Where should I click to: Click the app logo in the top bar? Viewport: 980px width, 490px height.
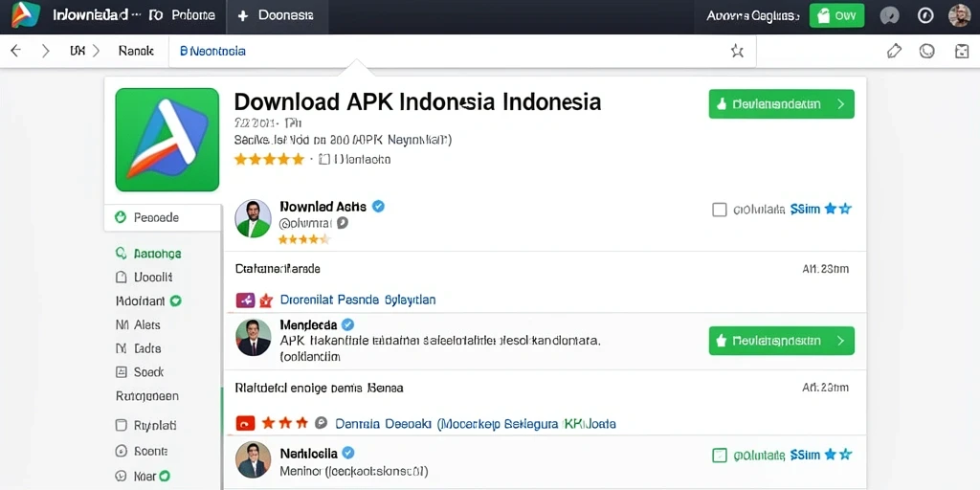pos(26,14)
